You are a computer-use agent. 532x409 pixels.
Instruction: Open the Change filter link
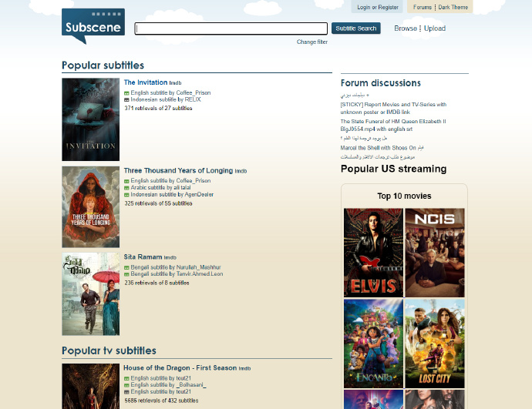(312, 42)
